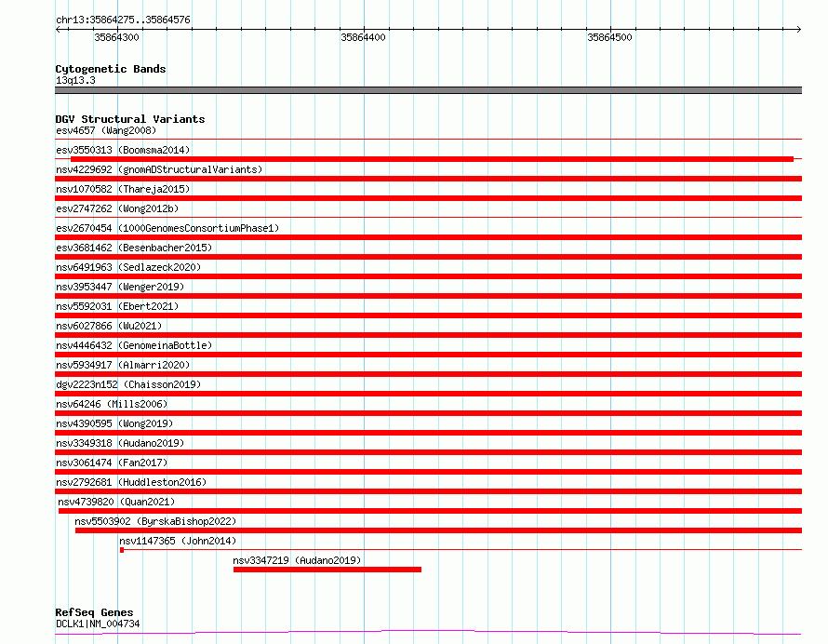Click the red bar under esv3550313 (Boomsma2014)
The height and width of the screenshot is (644, 828).
coord(432,159)
